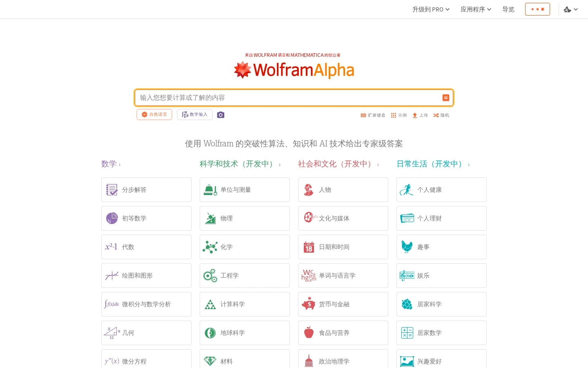Open the 绘图和图形 graph icon
Viewport: 588px width, 368px height.
tap(112, 276)
